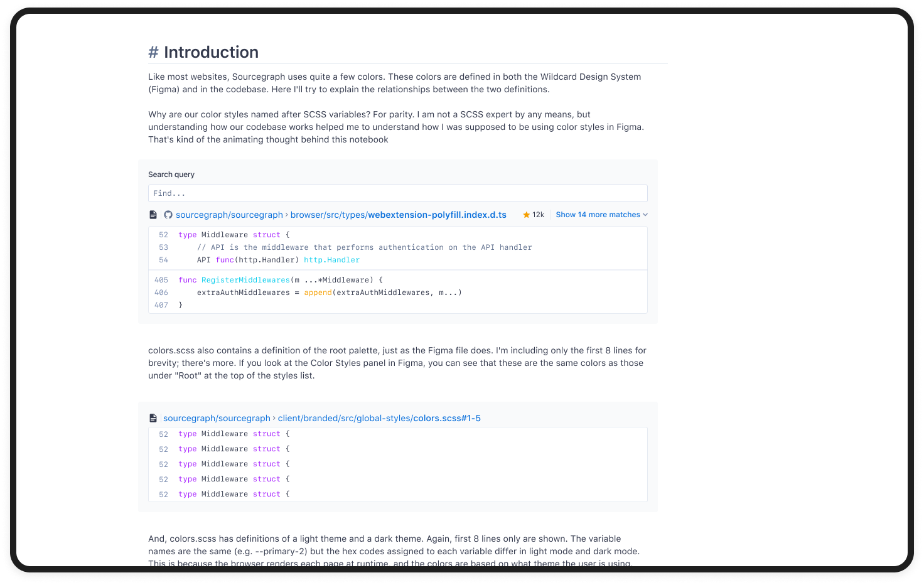Screen dimensions: 924x585
Task: Open the colors.scss#1-5 file path link
Action: pyautogui.click(x=379, y=418)
